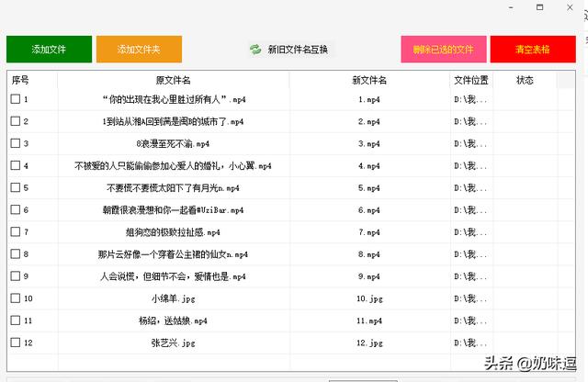The image size is (588, 382).
Task: Minimize the rename tool window
Action: click(x=511, y=7)
